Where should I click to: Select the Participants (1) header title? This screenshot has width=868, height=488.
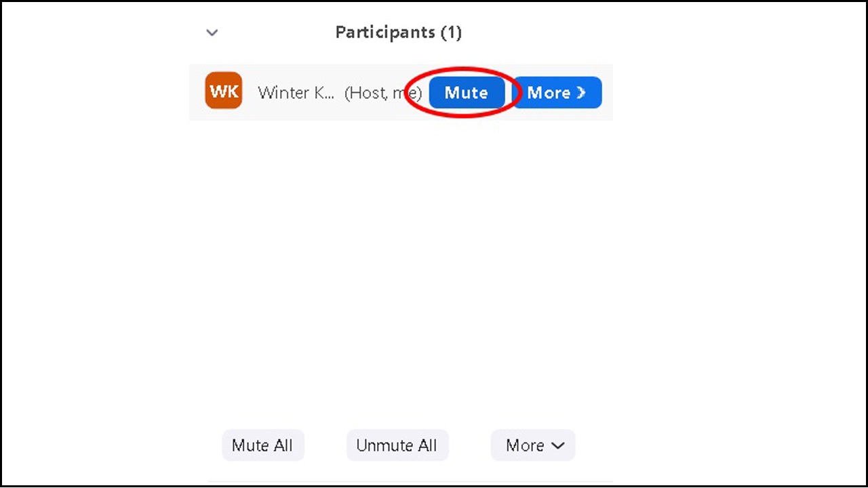pos(399,33)
